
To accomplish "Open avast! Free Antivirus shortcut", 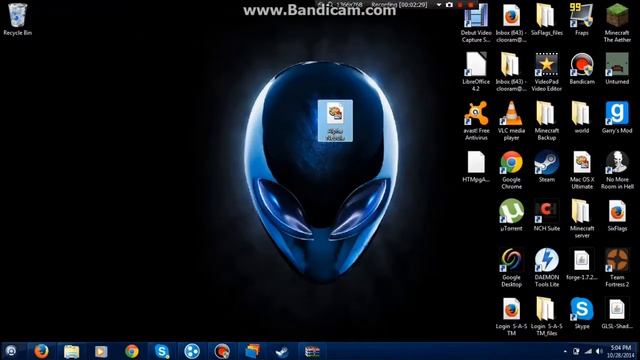I will pos(476,120).
